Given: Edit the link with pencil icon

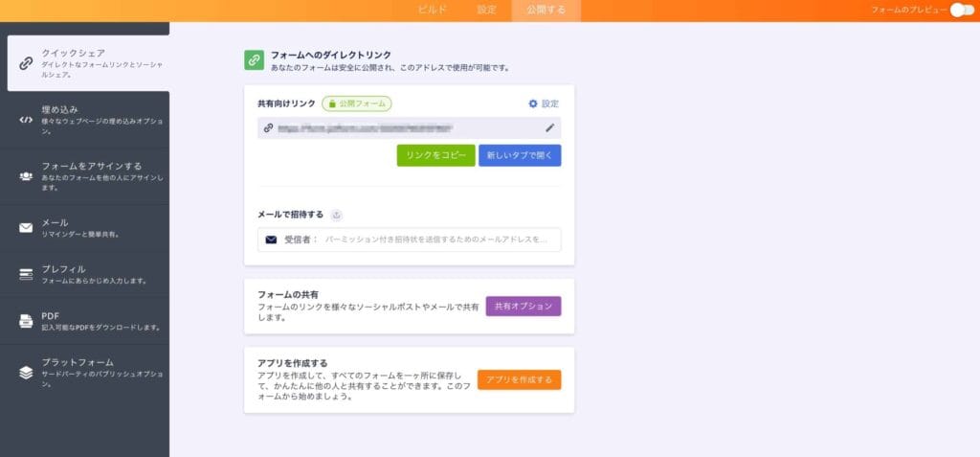Looking at the screenshot, I should point(549,127).
